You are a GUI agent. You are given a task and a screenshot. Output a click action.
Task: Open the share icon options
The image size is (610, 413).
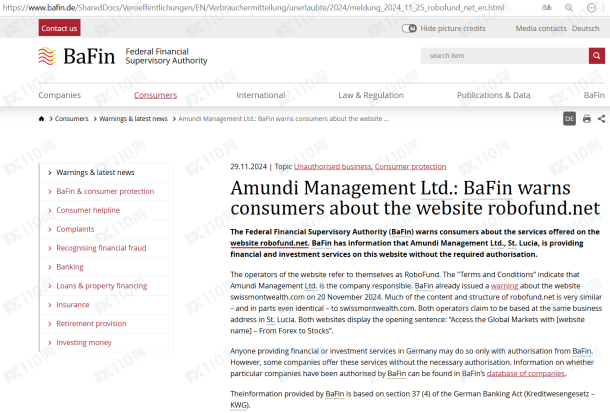pos(600,118)
